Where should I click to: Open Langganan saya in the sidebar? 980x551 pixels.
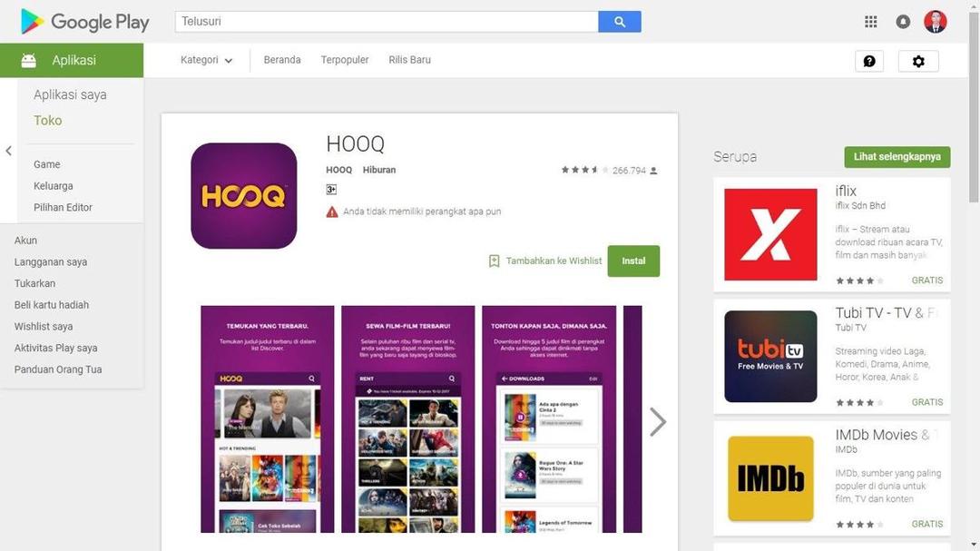coord(51,262)
